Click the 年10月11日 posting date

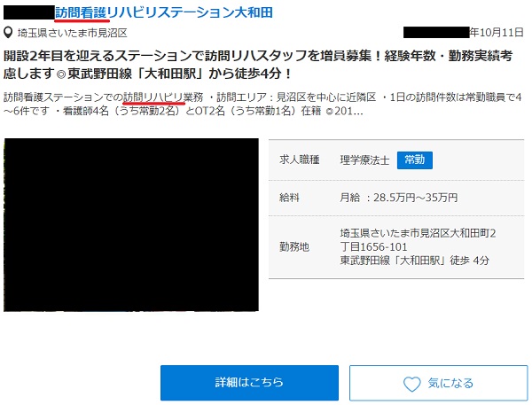click(497, 33)
